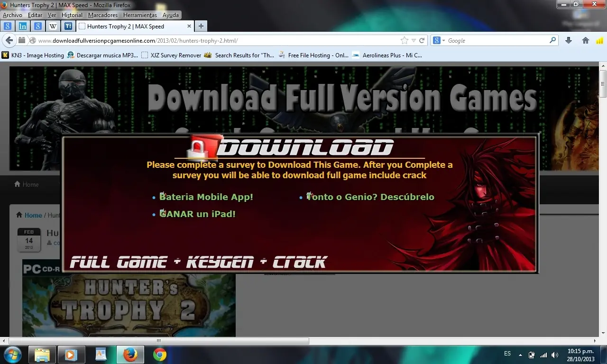Select the Tonto o Genio? Descúbrelo survey
Viewport: 607px width, 364px height.
[370, 197]
